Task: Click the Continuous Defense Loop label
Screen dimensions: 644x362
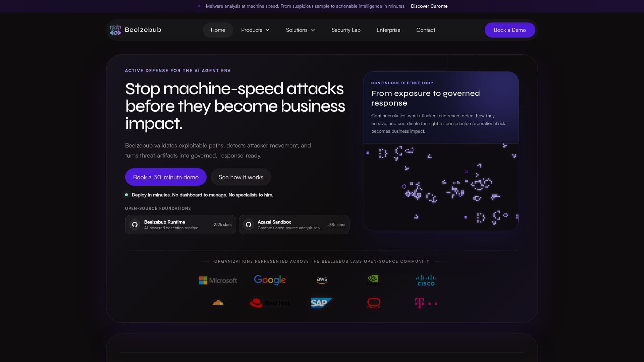Action: coord(402,83)
